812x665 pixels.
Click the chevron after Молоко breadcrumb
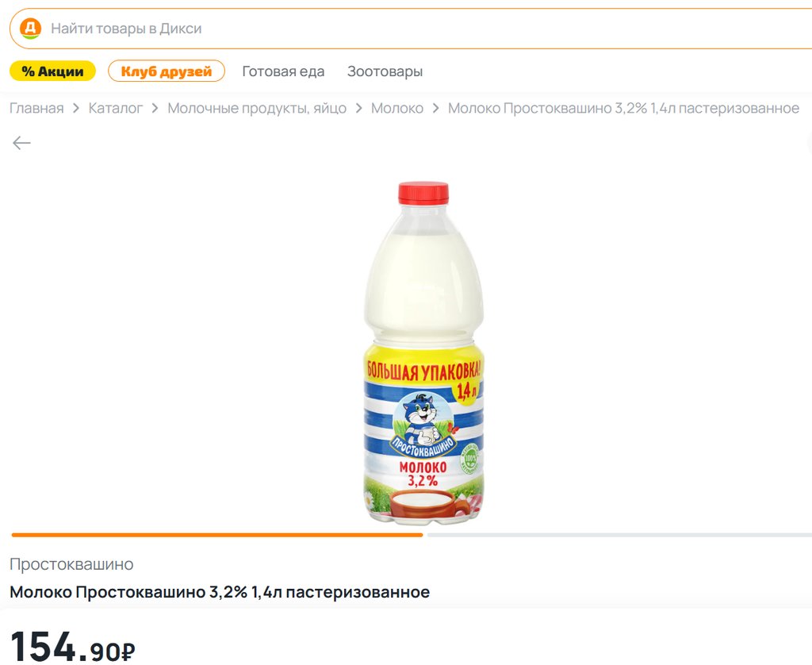tap(435, 109)
